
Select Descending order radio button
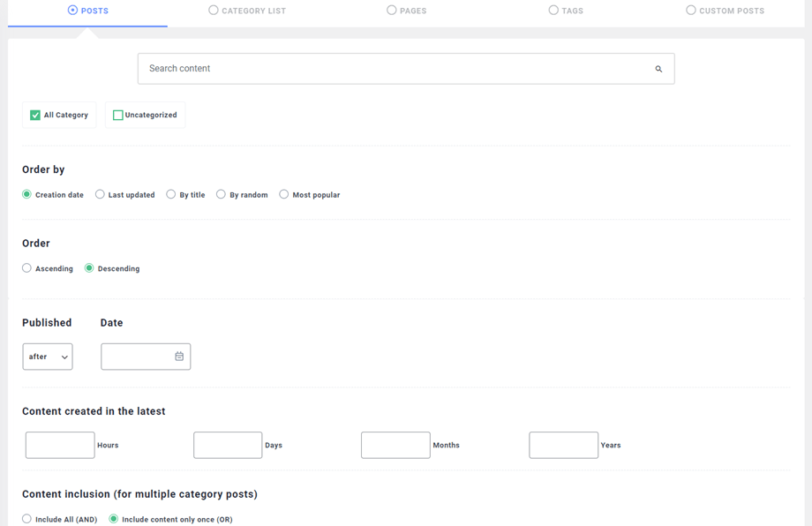click(x=89, y=268)
